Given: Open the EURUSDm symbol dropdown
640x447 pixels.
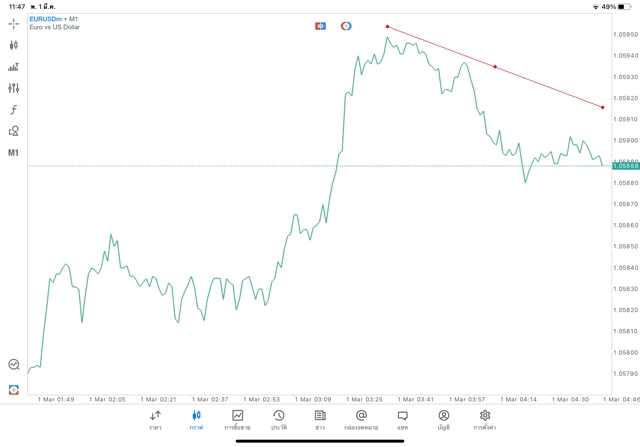Looking at the screenshot, I should (x=46, y=18).
